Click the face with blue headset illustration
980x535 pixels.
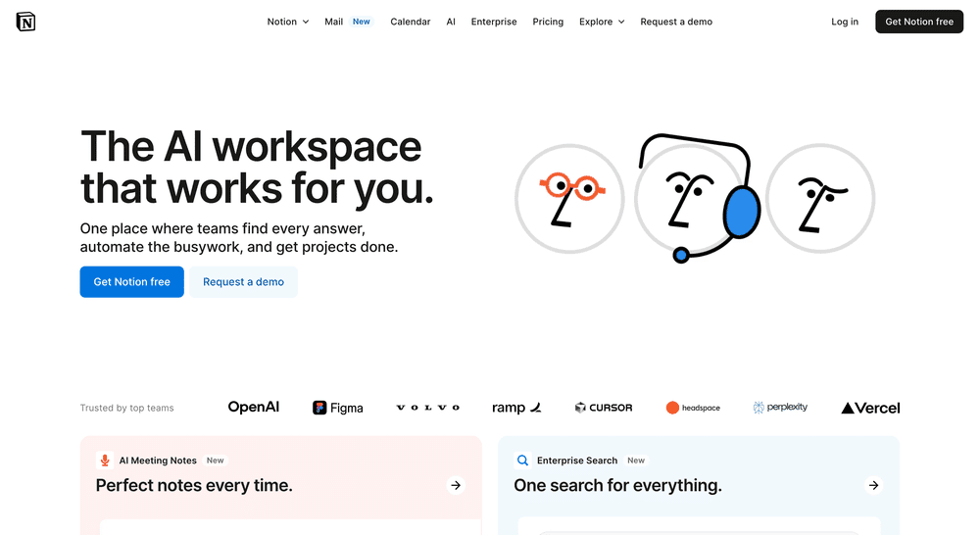pyautogui.click(x=697, y=199)
